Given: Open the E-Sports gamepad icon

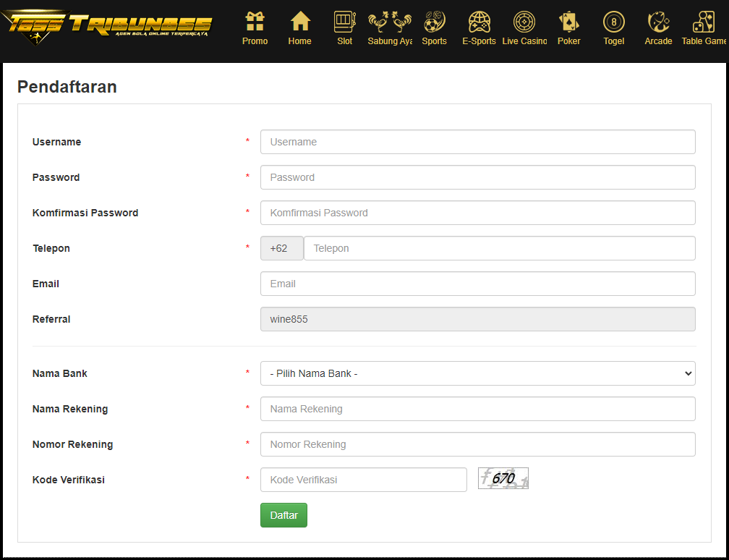Looking at the screenshot, I should [479, 22].
